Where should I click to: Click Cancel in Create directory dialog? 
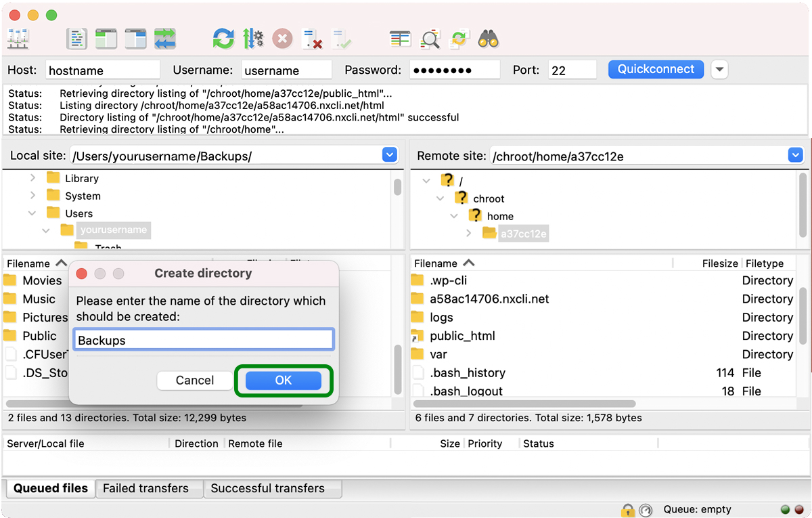[x=195, y=381]
